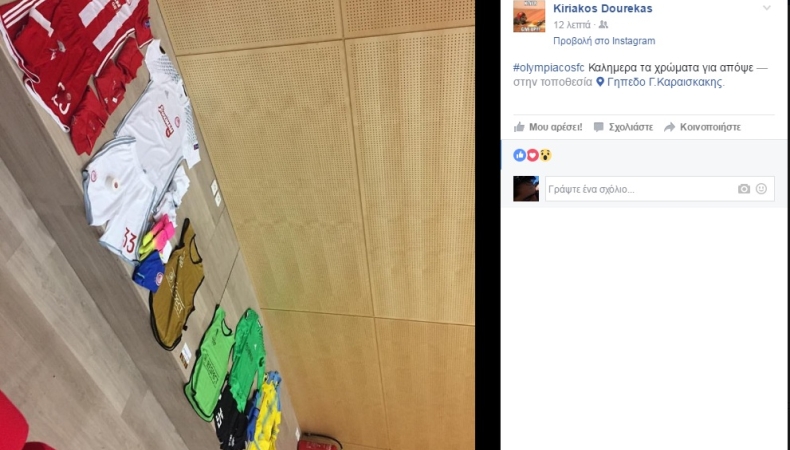The width and height of the screenshot is (790, 450).
Task: Open Kiriakos Dourekas profile name link
Action: (x=603, y=9)
